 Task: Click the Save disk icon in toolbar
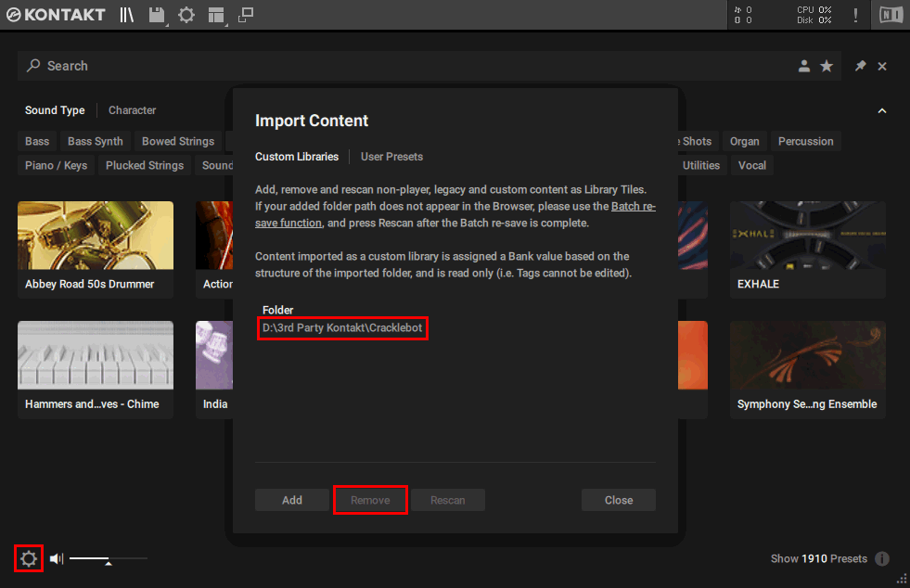point(155,14)
